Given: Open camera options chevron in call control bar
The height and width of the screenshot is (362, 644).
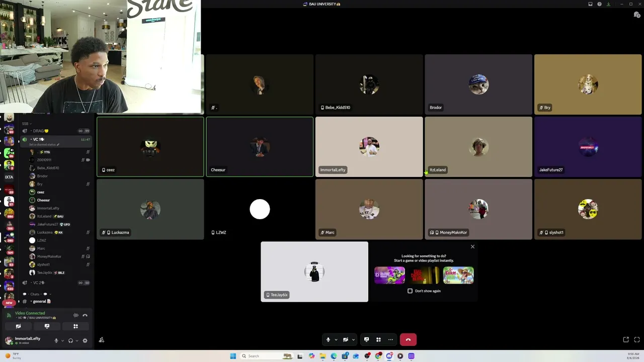Looking at the screenshot, I should [353, 340].
